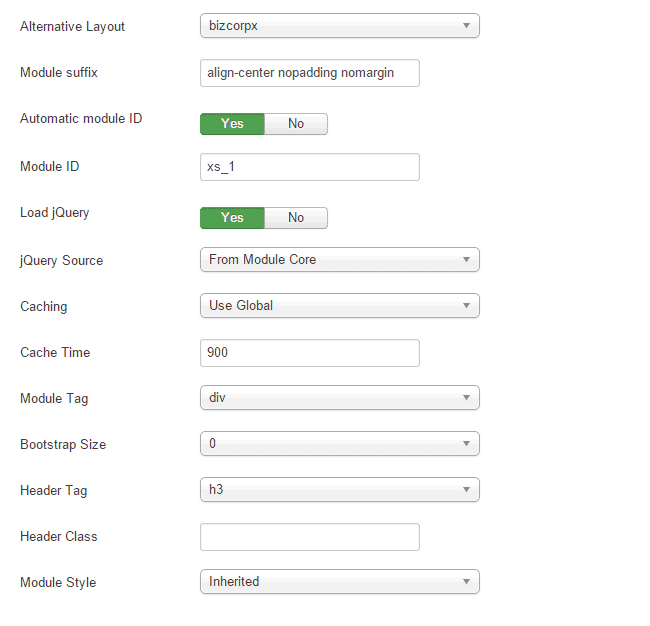The height and width of the screenshot is (626, 650).
Task: Click the Cache Time field
Action: 309,353
